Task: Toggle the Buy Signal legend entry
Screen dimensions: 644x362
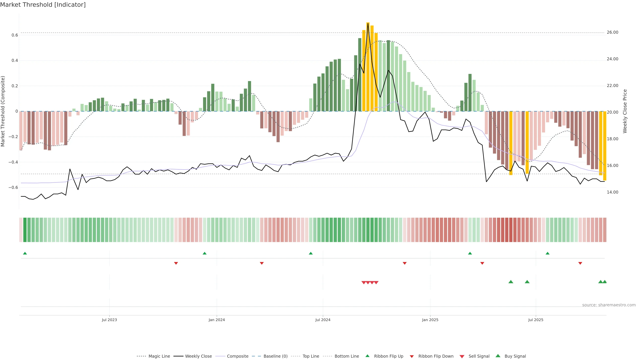Action: click(x=515, y=356)
